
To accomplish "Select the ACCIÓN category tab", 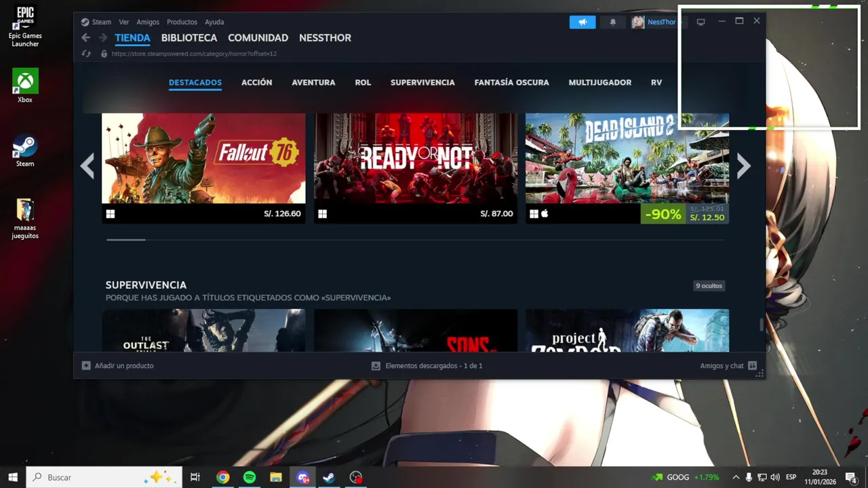I will [x=256, y=82].
